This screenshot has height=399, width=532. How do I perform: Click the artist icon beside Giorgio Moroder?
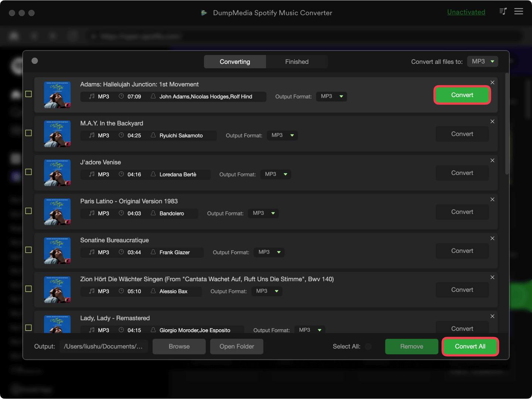pos(153,330)
